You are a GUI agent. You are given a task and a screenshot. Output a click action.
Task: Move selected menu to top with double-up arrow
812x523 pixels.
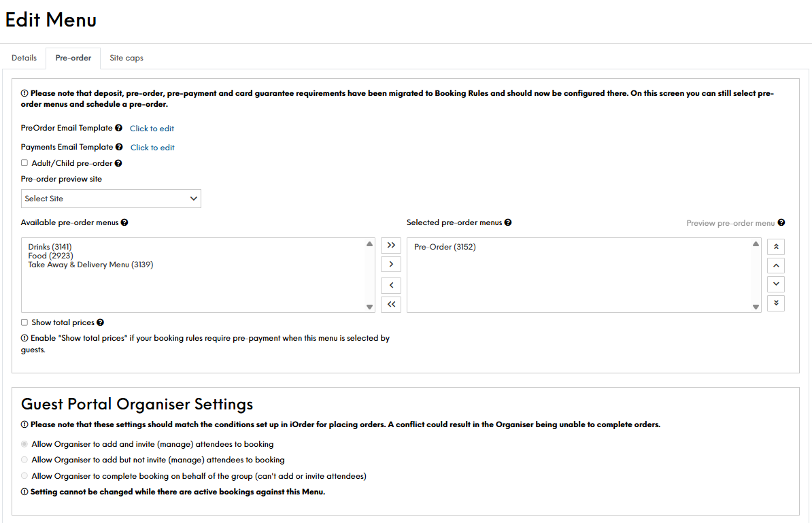[776, 246]
